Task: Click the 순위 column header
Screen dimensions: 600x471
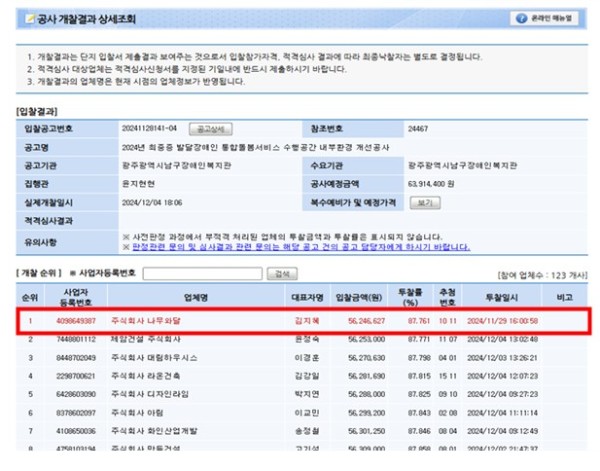Action: (x=30, y=297)
